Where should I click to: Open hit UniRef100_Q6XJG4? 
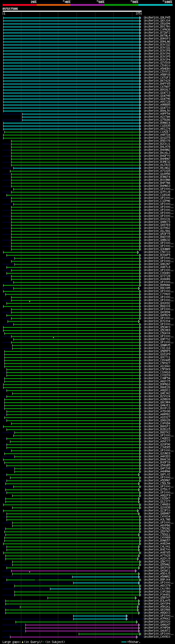157,21
